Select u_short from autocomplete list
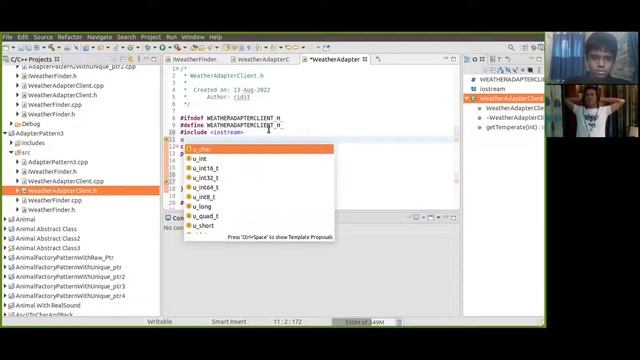This screenshot has width=640, height=360. tap(259, 225)
